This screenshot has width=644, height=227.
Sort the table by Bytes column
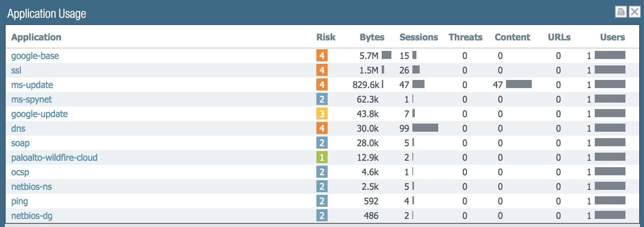click(x=372, y=37)
